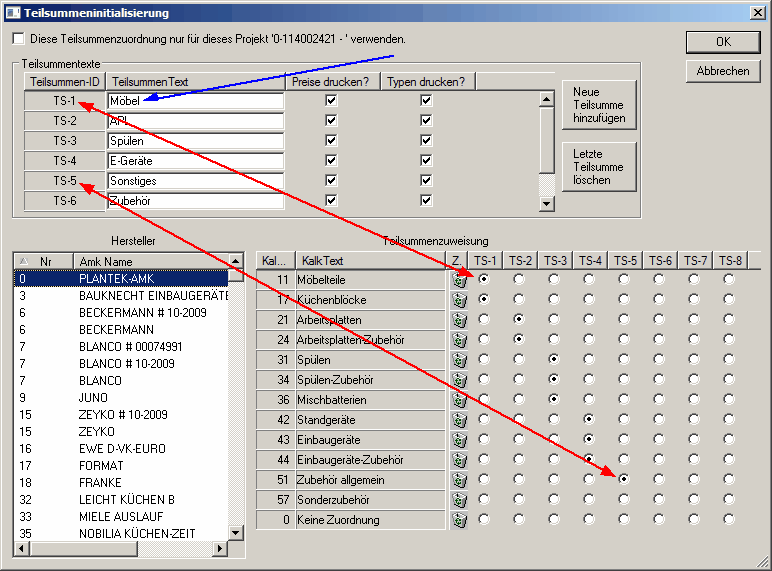772x571 pixels.
Task: Click the trash icon for Möbelteile row
Action: tap(460, 280)
